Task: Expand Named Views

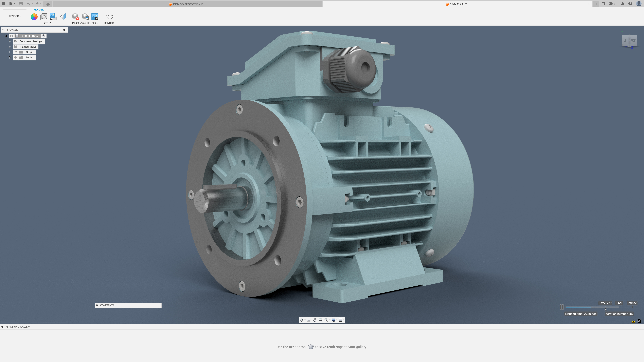Action: (10, 47)
